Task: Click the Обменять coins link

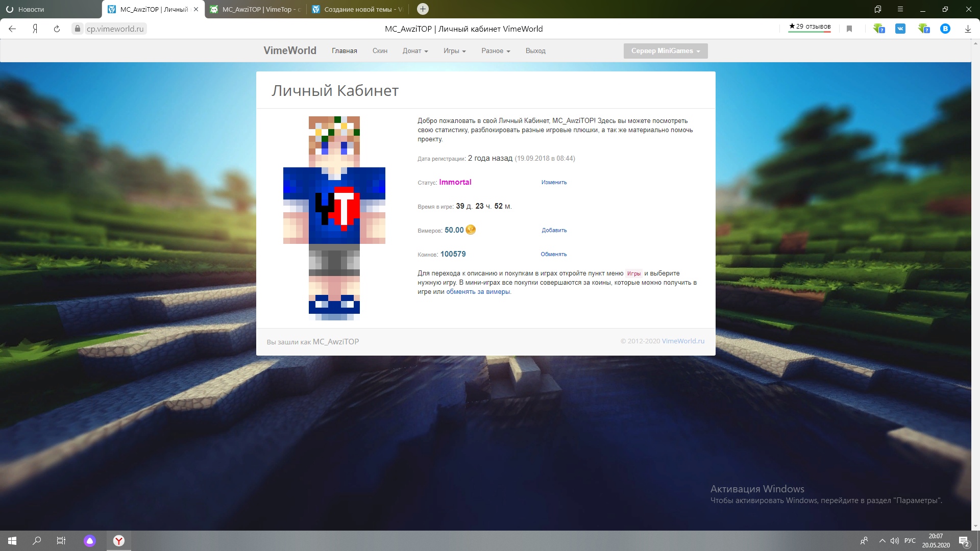Action: pyautogui.click(x=554, y=255)
